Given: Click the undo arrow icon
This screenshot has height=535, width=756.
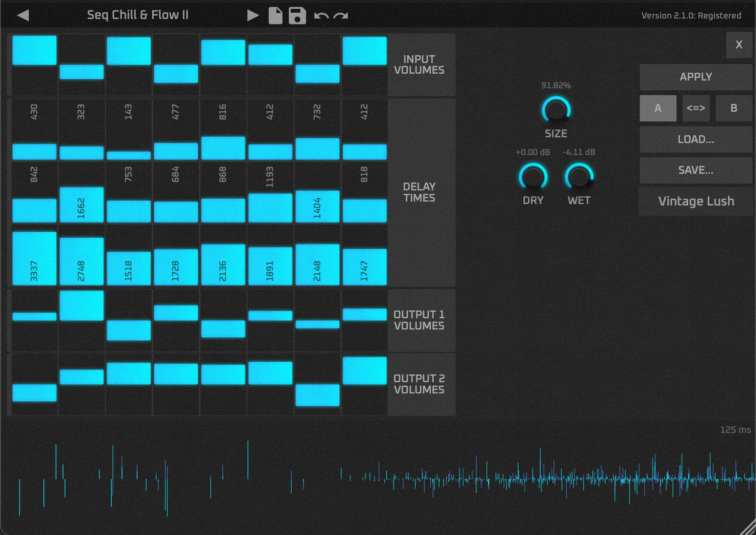Looking at the screenshot, I should click(321, 16).
